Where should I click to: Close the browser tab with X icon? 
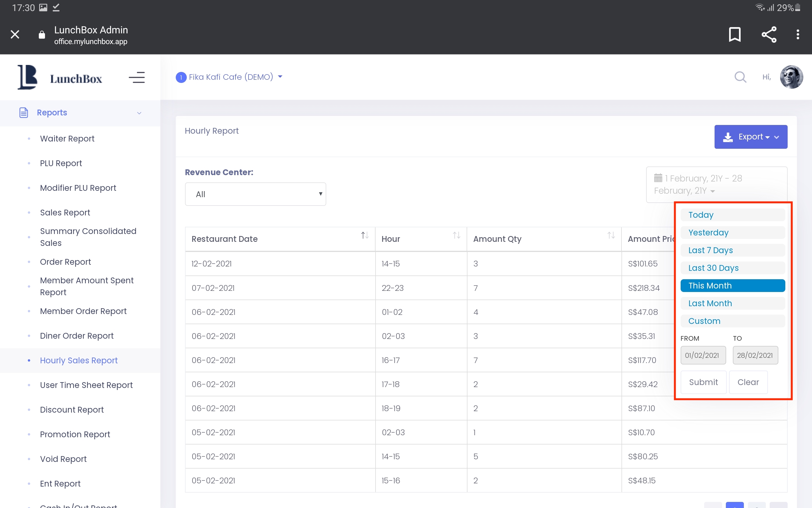15,34
